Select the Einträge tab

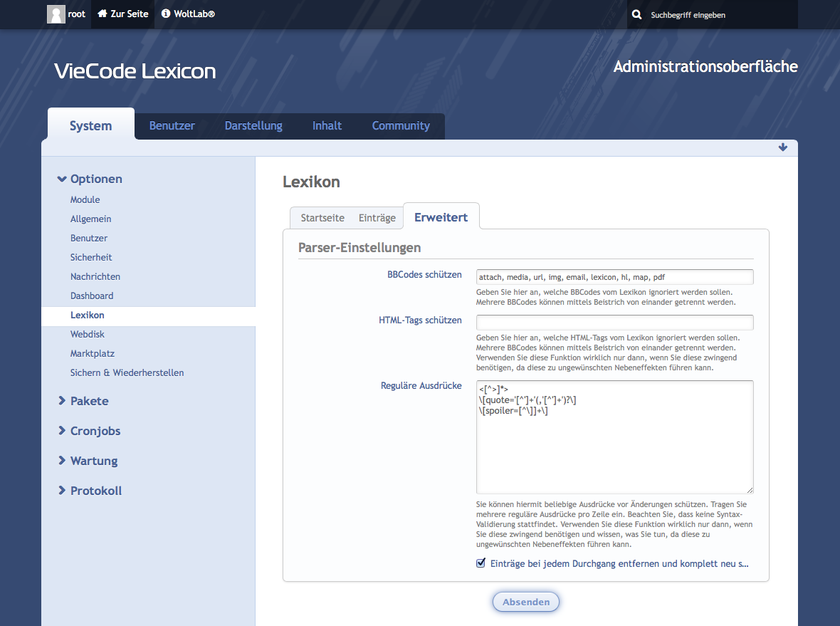point(377,218)
